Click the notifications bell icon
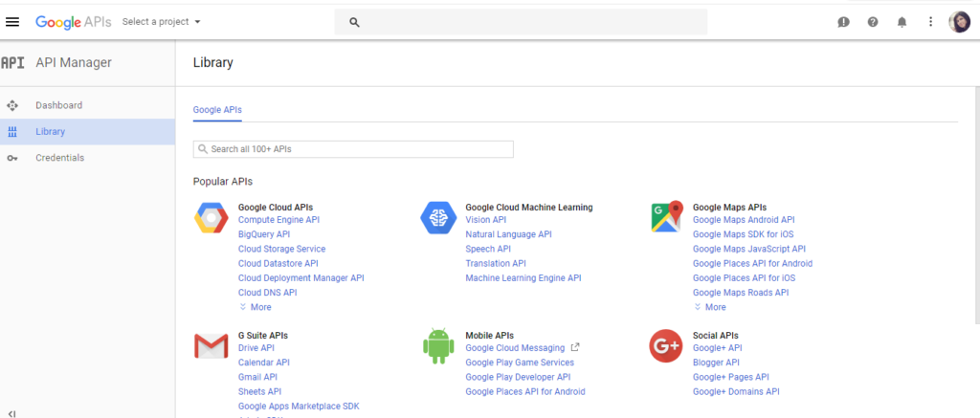The image size is (980, 418). [x=902, y=22]
